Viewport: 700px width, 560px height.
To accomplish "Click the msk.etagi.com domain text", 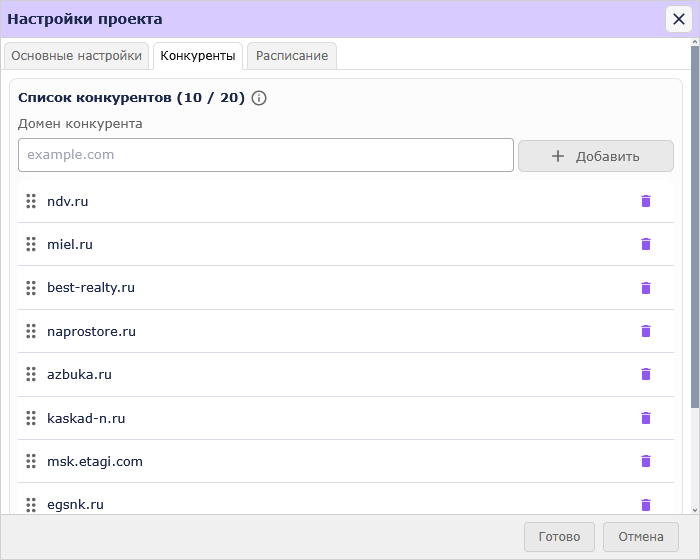I will coord(95,461).
